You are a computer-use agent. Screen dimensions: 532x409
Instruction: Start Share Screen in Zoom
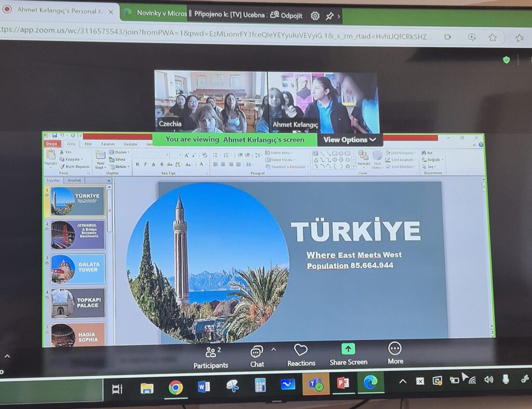point(349,355)
